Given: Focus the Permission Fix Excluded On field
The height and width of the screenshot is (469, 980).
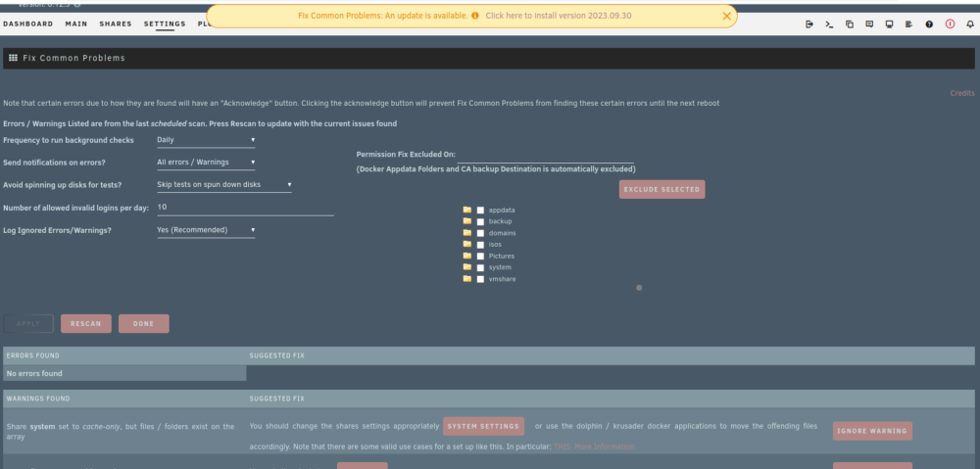Looking at the screenshot, I should click(545, 155).
